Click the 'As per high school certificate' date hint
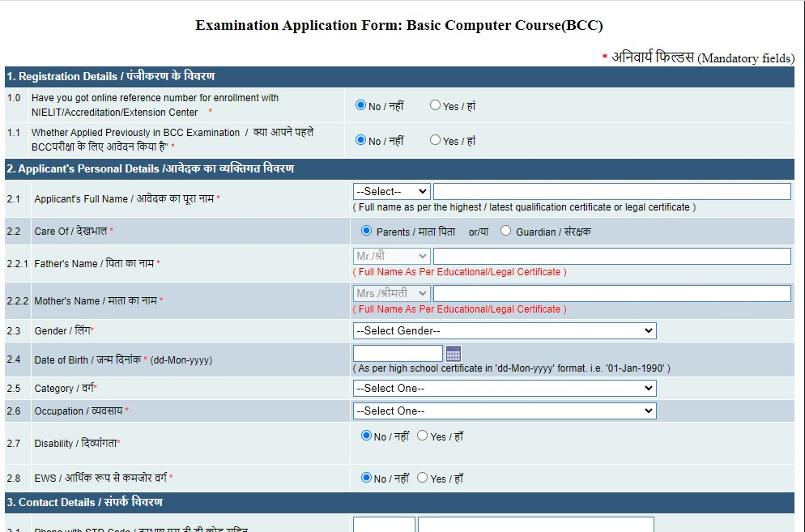The image size is (805, 532). (x=511, y=368)
